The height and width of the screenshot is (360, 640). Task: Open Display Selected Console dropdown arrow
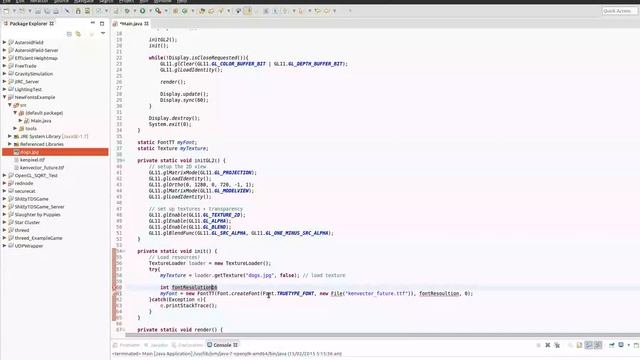point(629,345)
